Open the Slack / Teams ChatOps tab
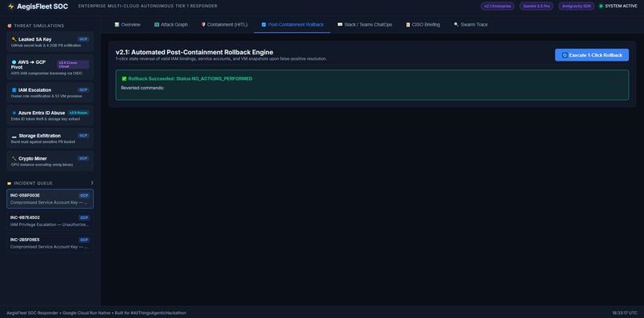Viewport: 644px width, 318px height. (364, 25)
